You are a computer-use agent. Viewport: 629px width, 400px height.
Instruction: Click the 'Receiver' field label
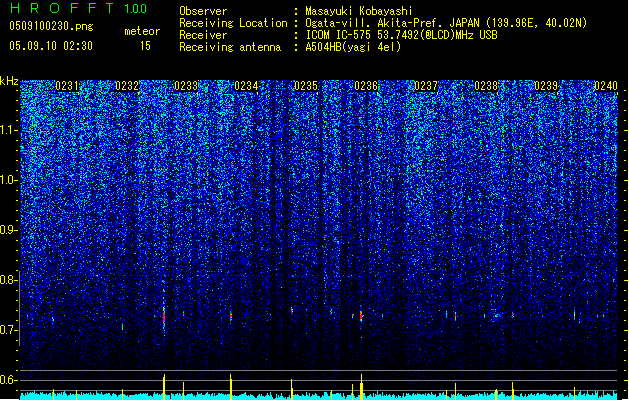tap(203, 35)
